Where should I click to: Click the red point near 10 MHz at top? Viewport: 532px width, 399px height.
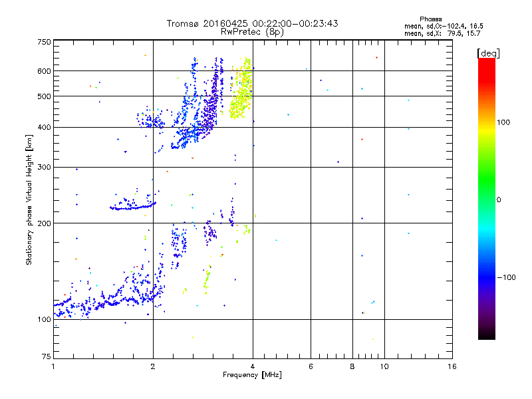coord(376,58)
